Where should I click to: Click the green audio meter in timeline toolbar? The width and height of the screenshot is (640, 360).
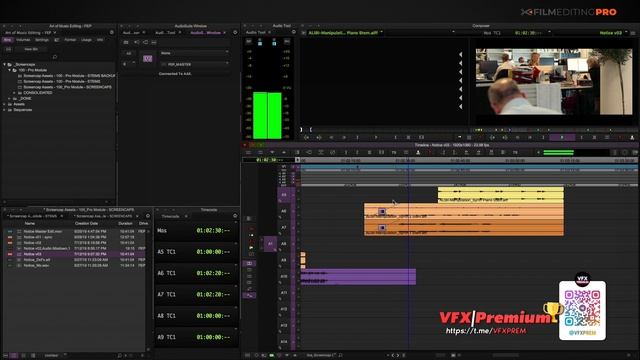(x=559, y=152)
